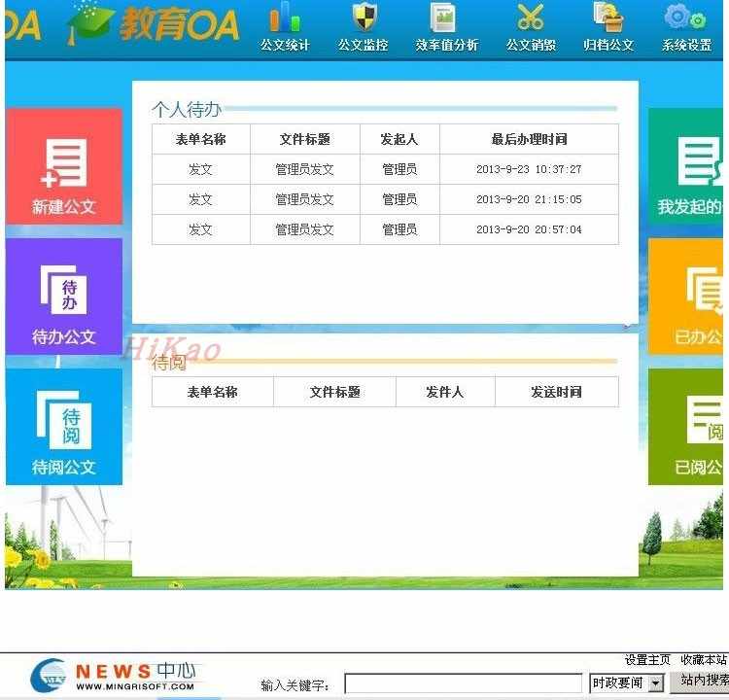
Task: Click 管理员 initiator in the 10:37:27 row
Action: click(399, 169)
